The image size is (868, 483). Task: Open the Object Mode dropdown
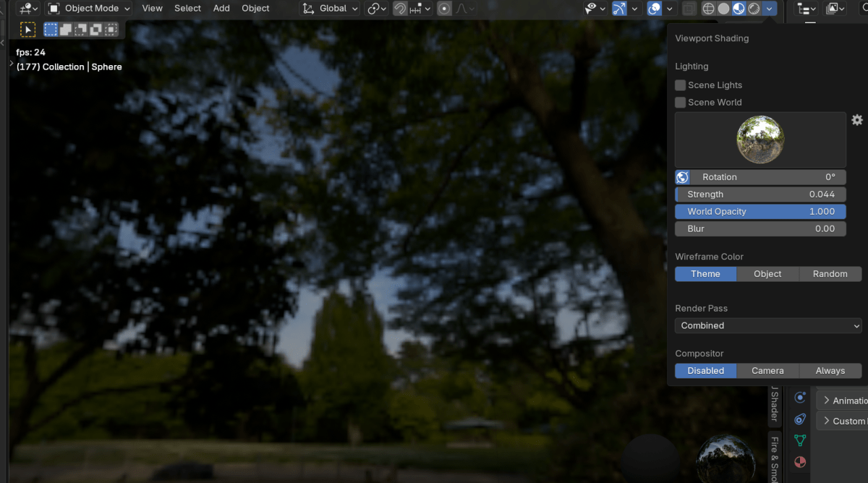point(89,9)
